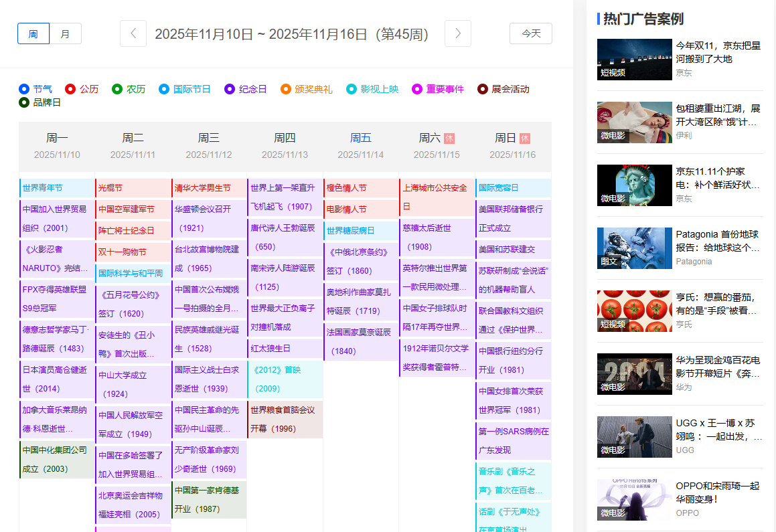Open the OPPO 宋雨琦 ad thumbnail
This screenshot has width=776, height=532.
click(x=634, y=500)
